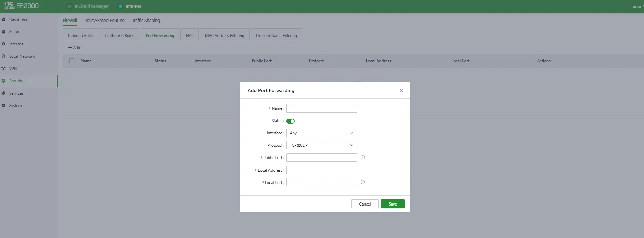Open the Protocol dropdown showing TCP&UDP

[321, 145]
